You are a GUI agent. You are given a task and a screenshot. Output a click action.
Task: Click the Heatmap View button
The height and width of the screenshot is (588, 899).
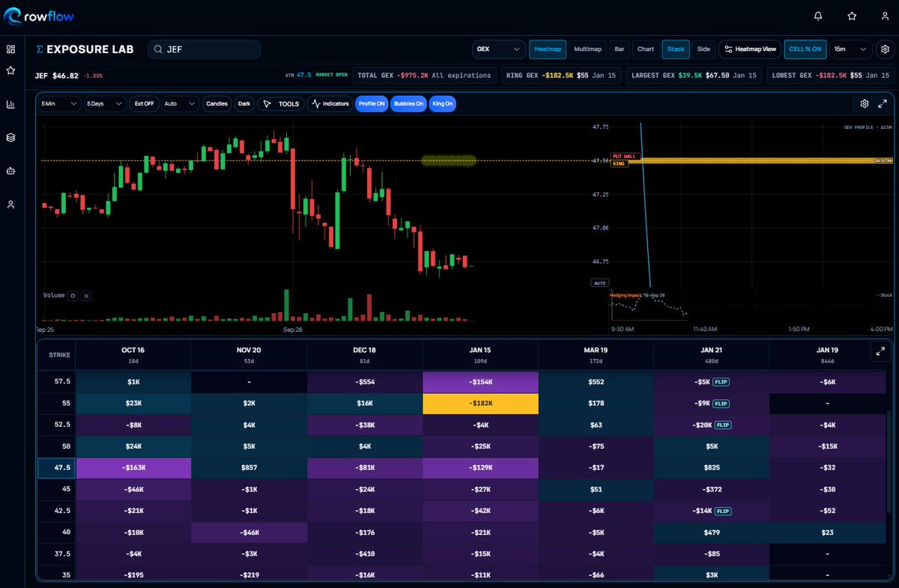tap(750, 49)
